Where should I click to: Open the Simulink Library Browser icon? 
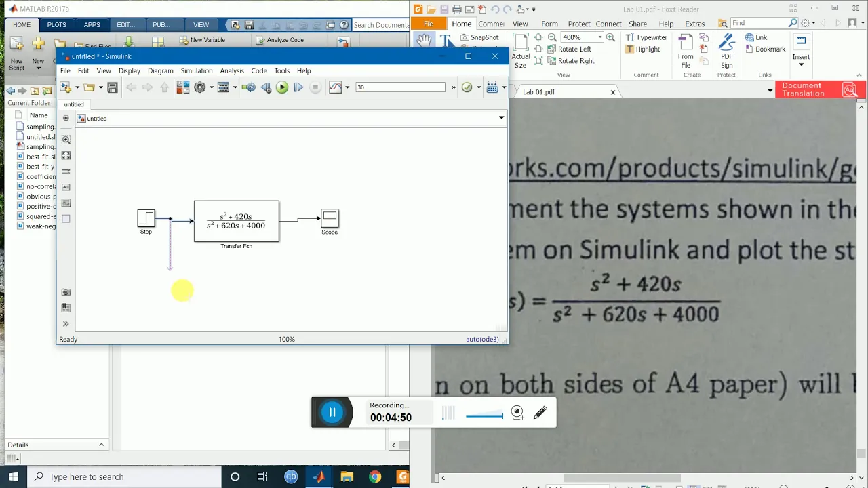(183, 87)
